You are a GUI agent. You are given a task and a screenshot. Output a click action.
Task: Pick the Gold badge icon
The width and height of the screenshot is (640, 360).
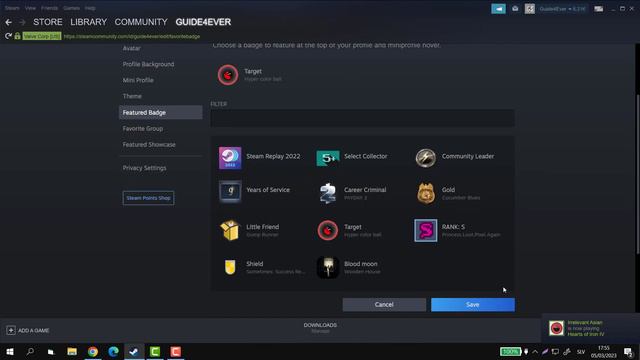pyautogui.click(x=426, y=193)
